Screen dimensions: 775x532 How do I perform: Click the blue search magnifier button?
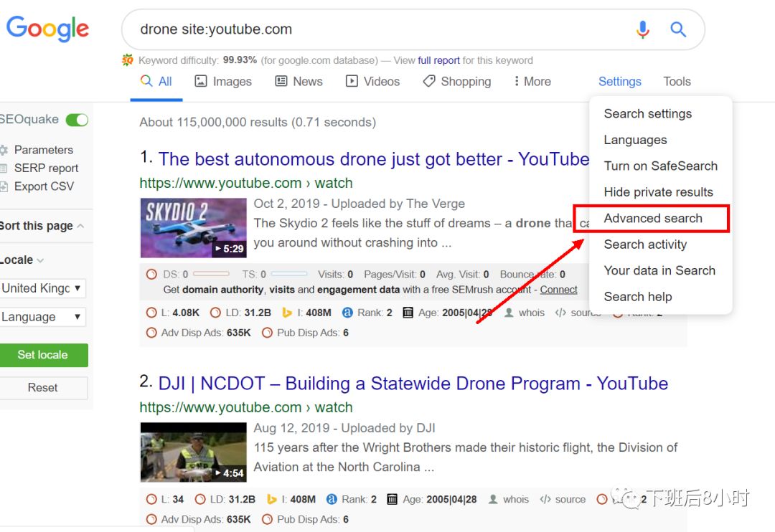678,29
